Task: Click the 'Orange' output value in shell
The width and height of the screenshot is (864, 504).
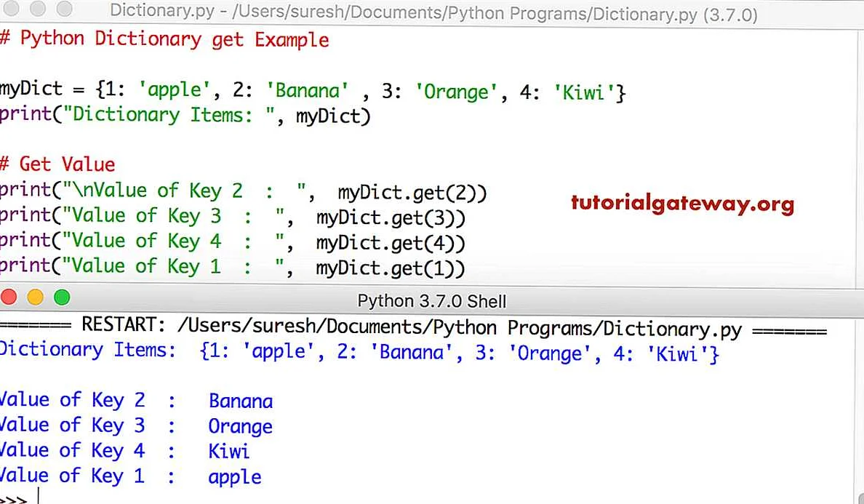Action: (240, 427)
